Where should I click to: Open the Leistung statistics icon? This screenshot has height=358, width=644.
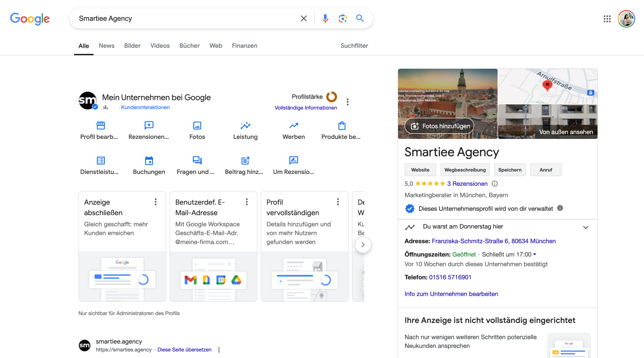(x=245, y=126)
